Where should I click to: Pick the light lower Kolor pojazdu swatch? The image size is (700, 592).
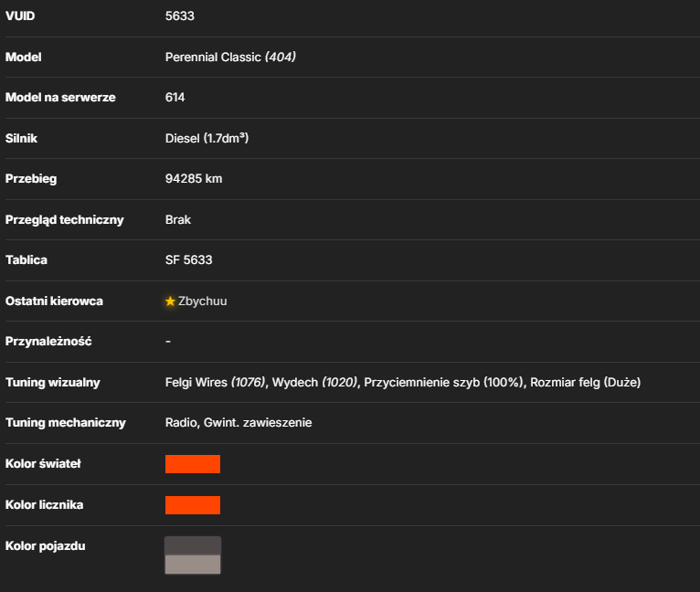tap(193, 565)
